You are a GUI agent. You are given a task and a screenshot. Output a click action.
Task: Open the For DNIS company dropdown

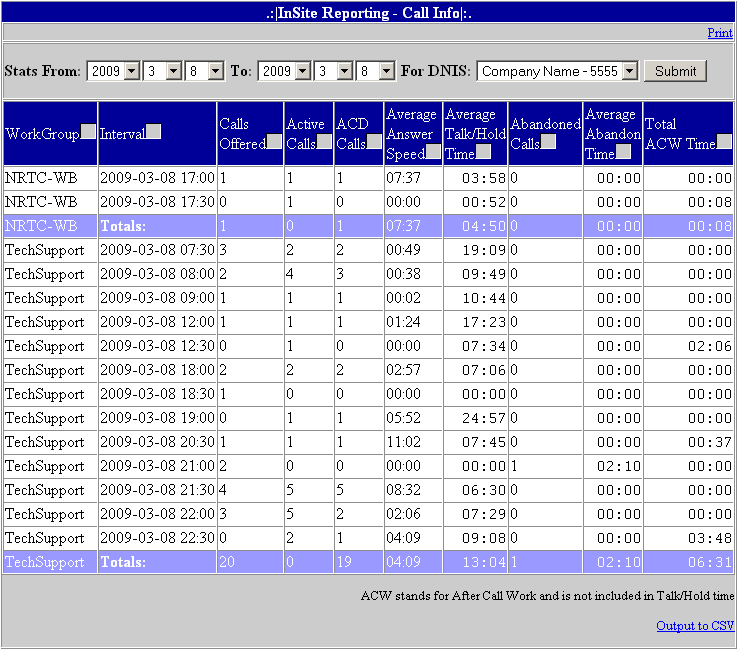(557, 71)
